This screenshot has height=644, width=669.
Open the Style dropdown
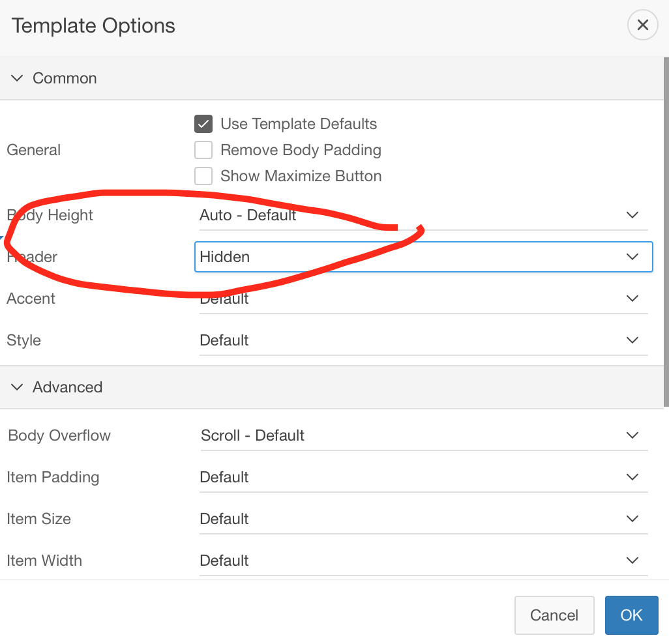424,340
